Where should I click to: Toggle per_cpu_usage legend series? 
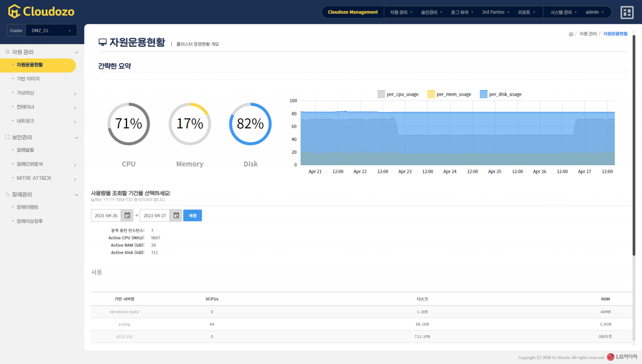[398, 94]
